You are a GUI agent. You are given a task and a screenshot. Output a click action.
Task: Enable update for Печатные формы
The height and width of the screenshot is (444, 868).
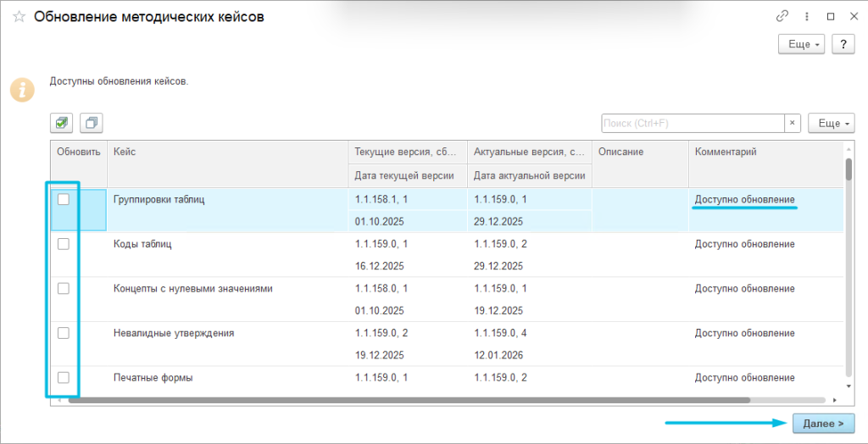[64, 378]
